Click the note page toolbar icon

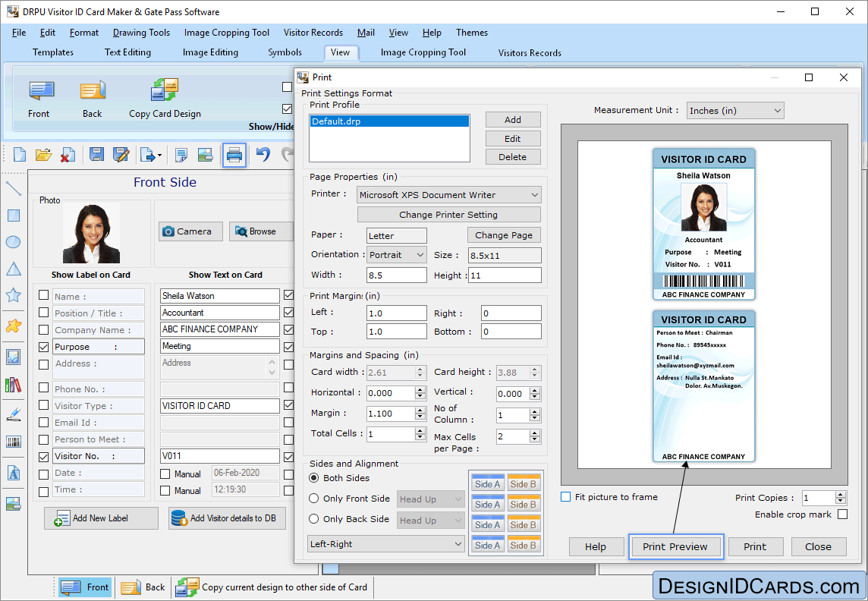pos(181,155)
